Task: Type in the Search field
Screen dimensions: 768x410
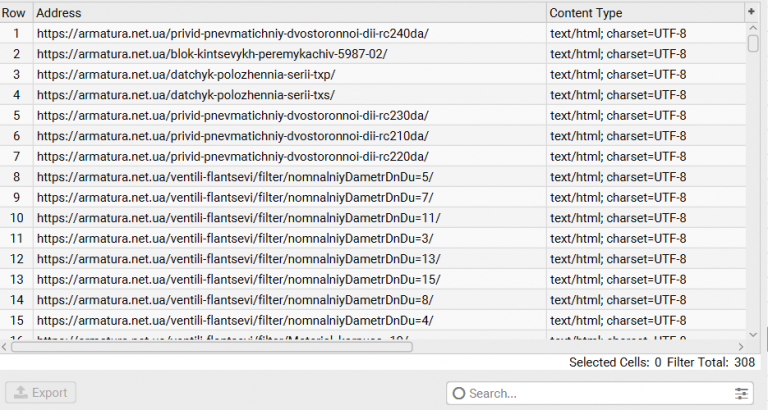Action: tap(595, 393)
